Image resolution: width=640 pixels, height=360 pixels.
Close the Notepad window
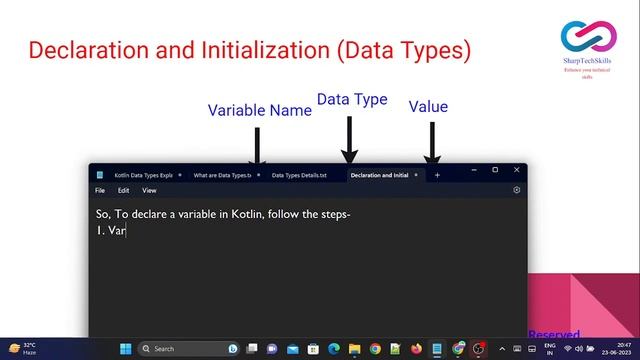(x=516, y=170)
